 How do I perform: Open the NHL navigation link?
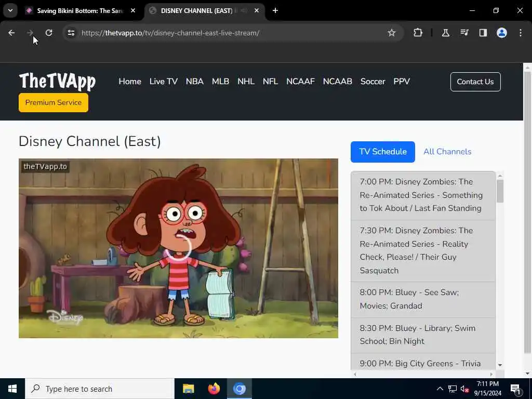click(246, 82)
